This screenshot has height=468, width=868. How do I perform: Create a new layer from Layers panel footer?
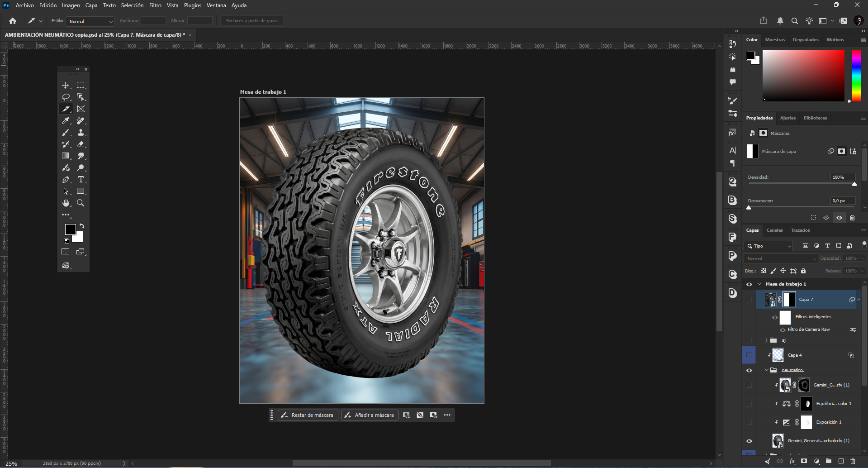click(x=841, y=461)
